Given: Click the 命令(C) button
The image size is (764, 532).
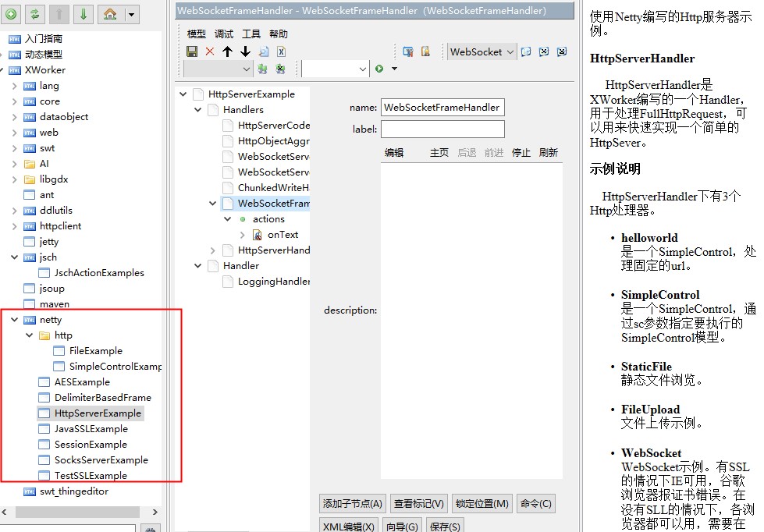Looking at the screenshot, I should 536,503.
